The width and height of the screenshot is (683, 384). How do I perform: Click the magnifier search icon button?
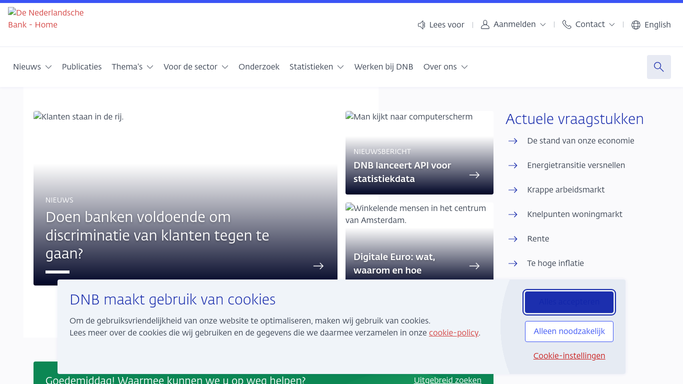tap(659, 67)
